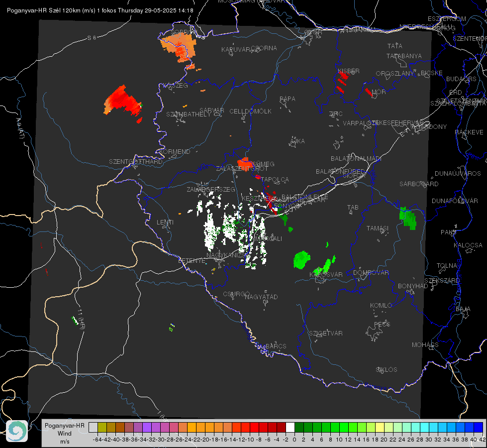The height and width of the screenshot is (448, 487).
Task: Click the KAPOSVAR town label
Action: tap(326, 274)
